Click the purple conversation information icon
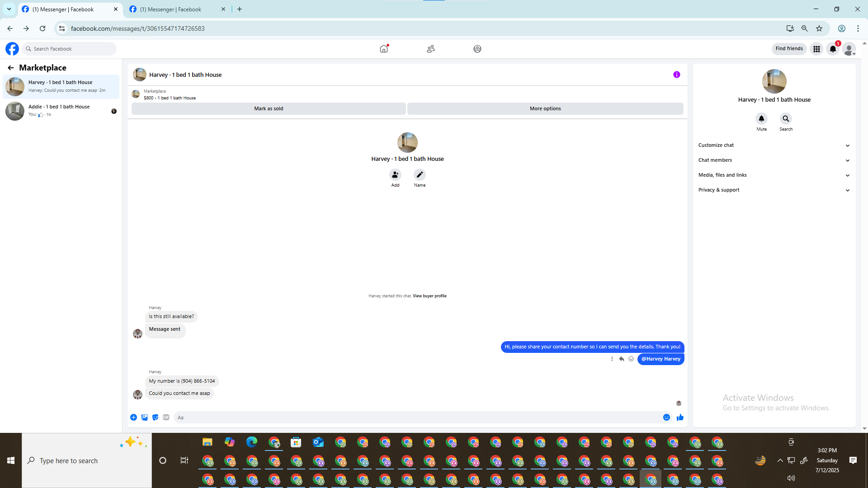The height and width of the screenshot is (488, 868). pos(676,75)
